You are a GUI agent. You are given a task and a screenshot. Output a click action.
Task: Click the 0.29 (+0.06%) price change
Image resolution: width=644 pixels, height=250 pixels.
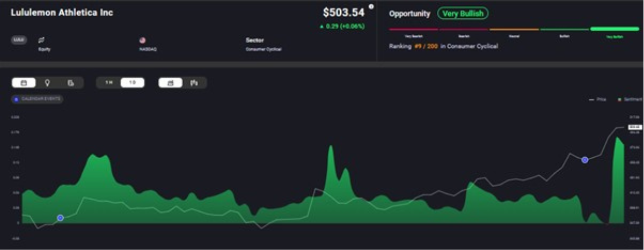[x=342, y=26]
